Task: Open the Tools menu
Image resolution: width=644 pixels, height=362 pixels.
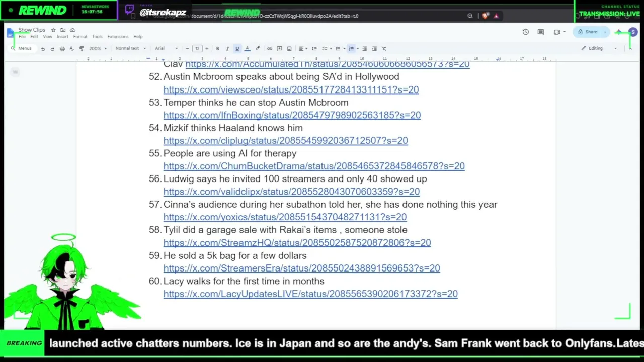Action: tap(97, 37)
